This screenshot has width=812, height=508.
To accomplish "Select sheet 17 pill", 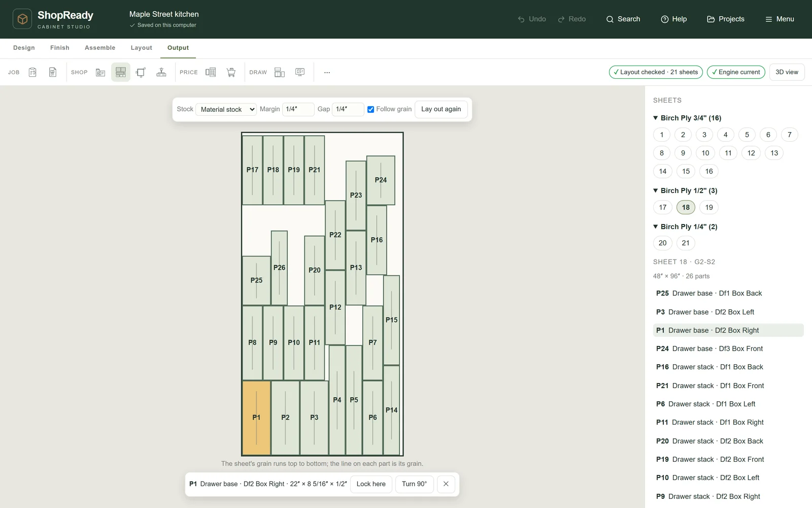I will click(663, 207).
